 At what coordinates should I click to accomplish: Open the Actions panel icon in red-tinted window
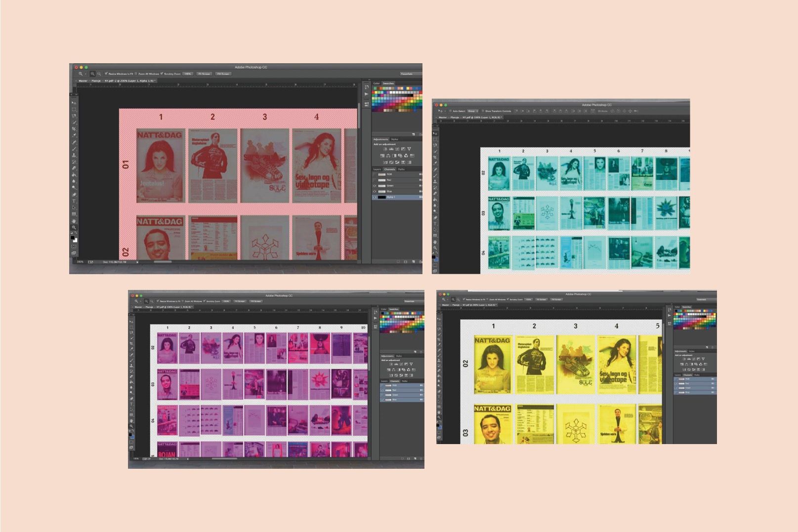(367, 94)
